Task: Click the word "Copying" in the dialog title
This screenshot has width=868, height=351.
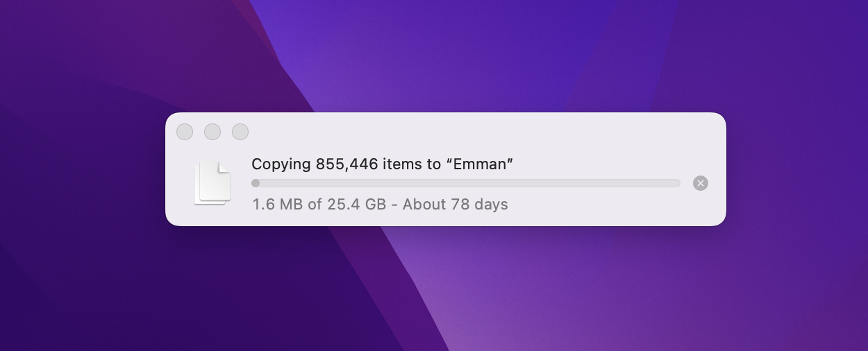Action: tap(281, 164)
